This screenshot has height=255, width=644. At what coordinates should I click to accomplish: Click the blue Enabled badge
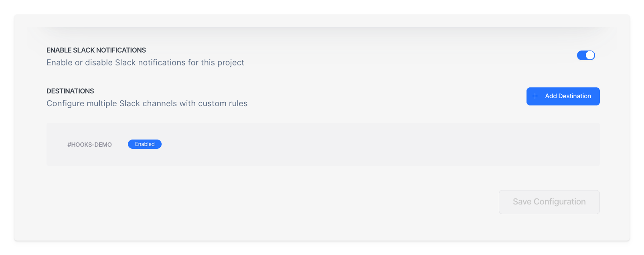click(144, 144)
